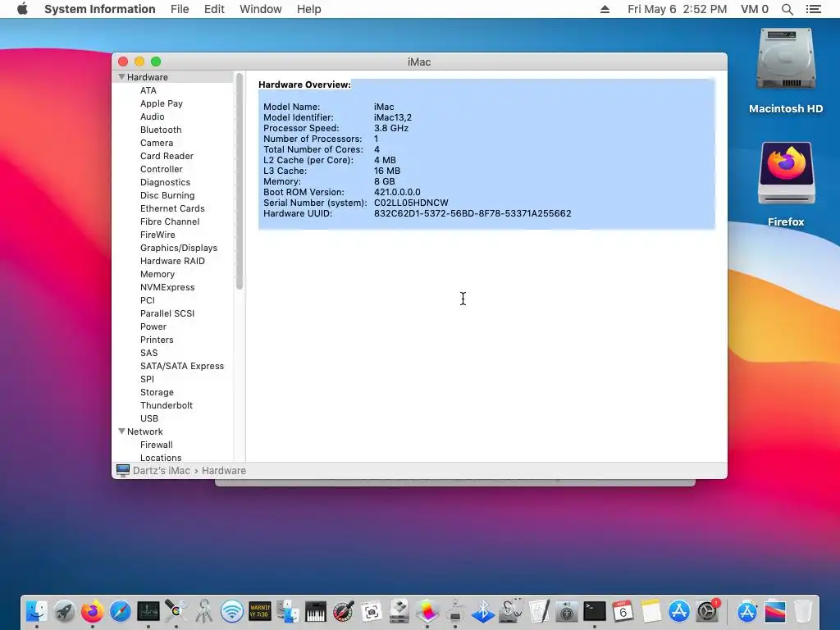
Task: Click Hardware in the bottom path bar
Action: coord(224,470)
